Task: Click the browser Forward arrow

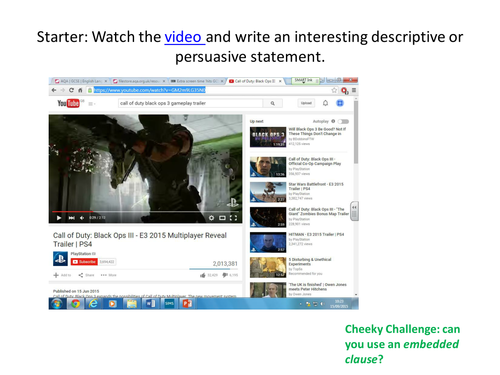Action: tap(62, 90)
